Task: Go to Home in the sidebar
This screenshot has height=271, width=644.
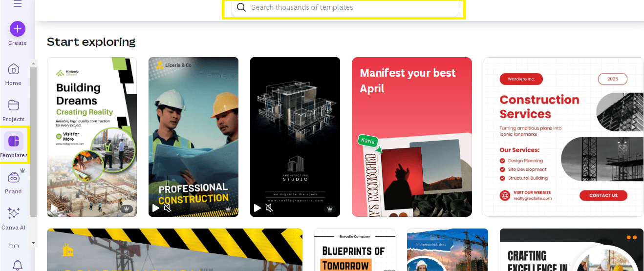Action: pyautogui.click(x=14, y=69)
